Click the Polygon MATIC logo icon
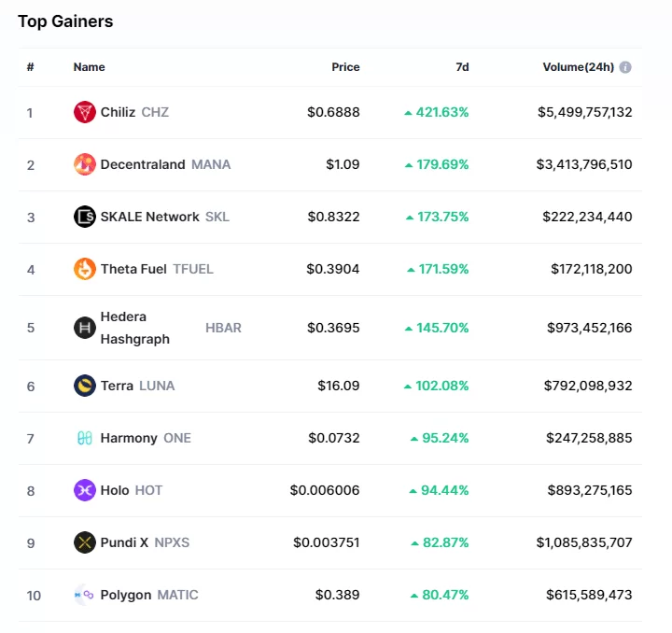672x633 pixels. [85, 595]
